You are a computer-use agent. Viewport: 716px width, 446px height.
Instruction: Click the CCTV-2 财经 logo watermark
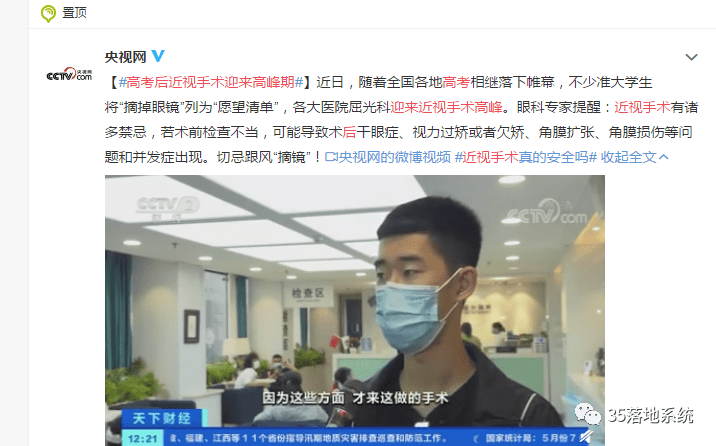pyautogui.click(x=167, y=209)
